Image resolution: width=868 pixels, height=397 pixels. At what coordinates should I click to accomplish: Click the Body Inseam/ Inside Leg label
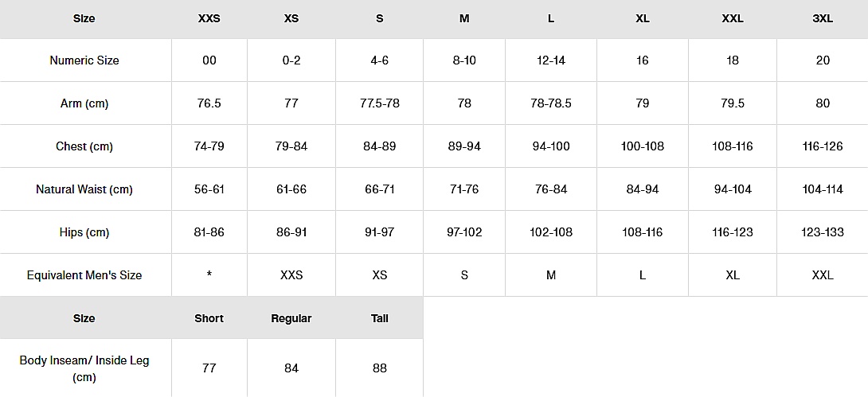click(84, 368)
